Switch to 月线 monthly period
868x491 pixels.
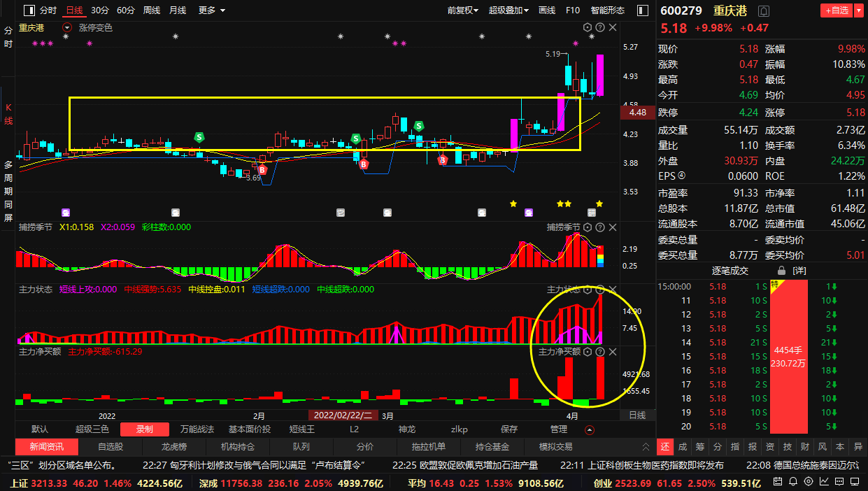coord(178,10)
